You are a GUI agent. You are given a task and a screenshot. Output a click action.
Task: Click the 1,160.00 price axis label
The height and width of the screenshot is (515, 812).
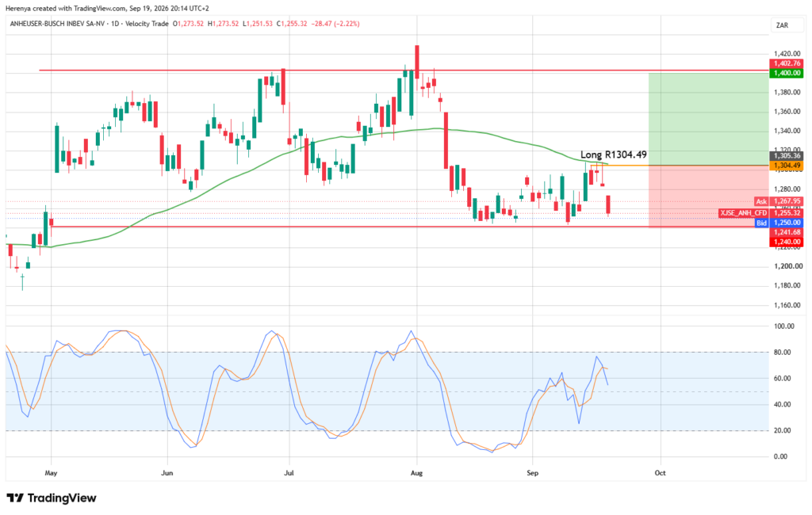click(787, 305)
